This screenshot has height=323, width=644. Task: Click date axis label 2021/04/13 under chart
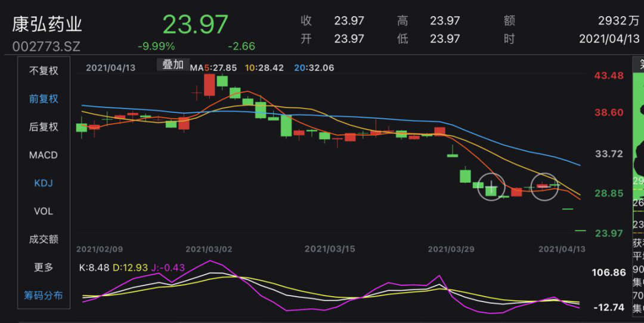click(562, 250)
